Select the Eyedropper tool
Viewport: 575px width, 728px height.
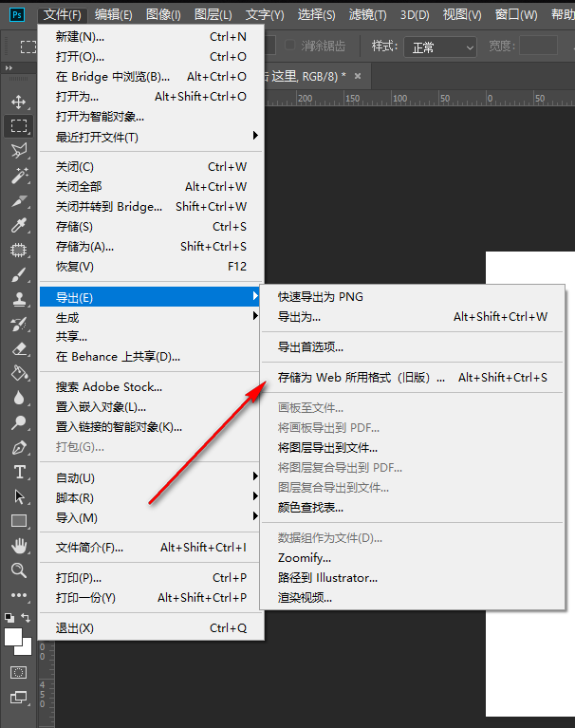19,225
